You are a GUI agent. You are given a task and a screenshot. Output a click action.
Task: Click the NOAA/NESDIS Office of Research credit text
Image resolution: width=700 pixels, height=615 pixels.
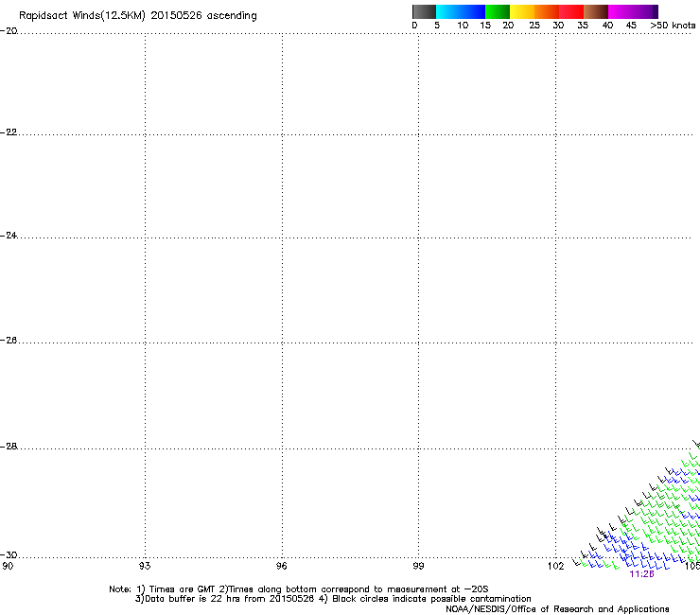tap(557, 609)
